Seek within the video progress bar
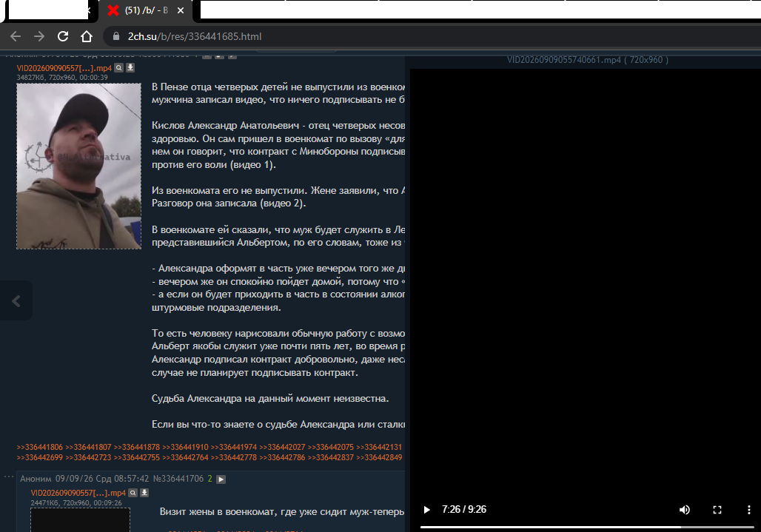 [587, 527]
